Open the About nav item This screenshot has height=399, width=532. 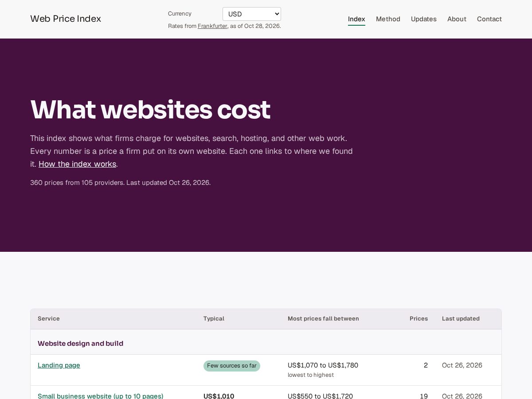(457, 19)
